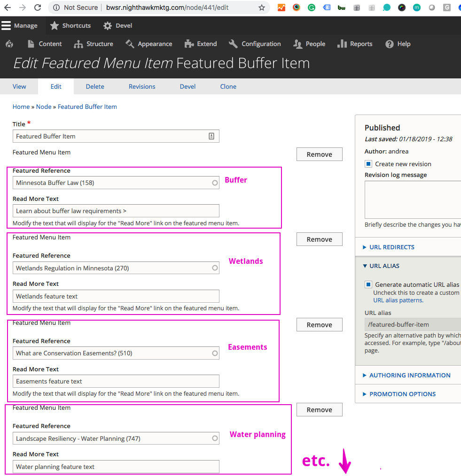Open the Structure admin menu
Image resolution: width=461 pixels, height=476 pixels.
94,44
